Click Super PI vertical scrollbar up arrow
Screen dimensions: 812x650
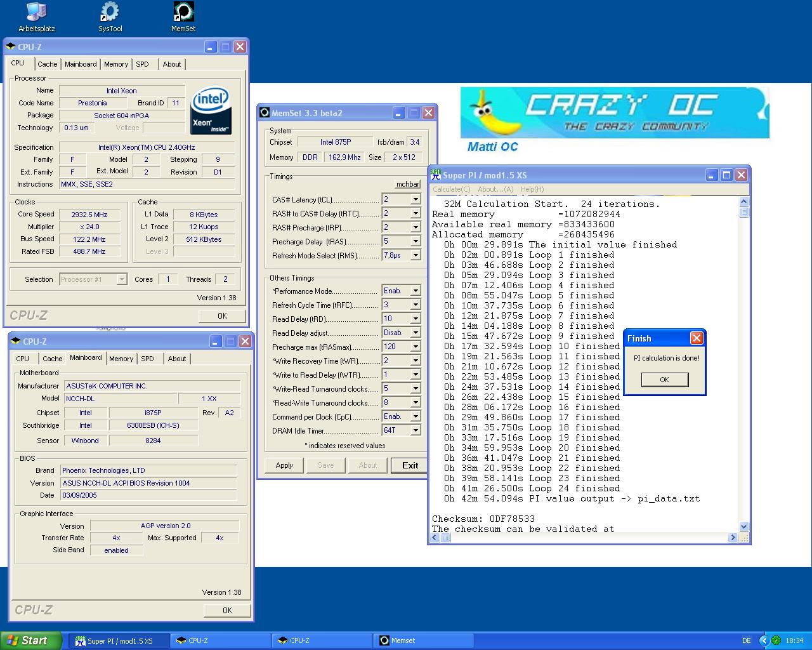[x=744, y=201]
